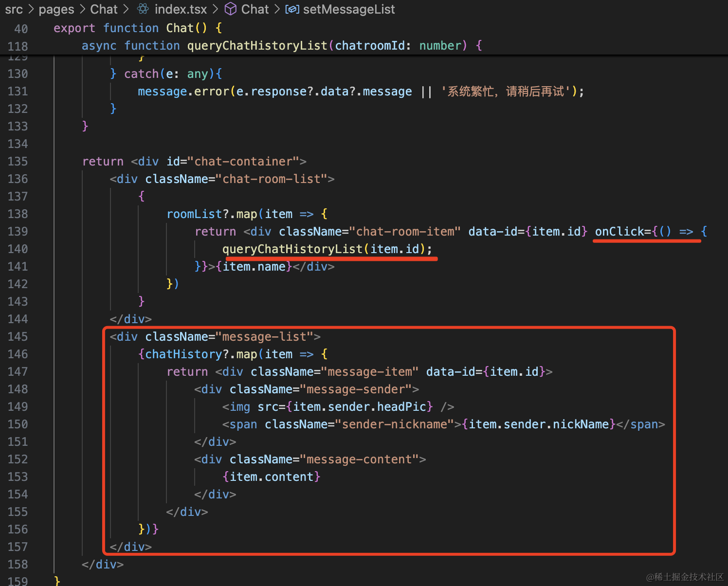The width and height of the screenshot is (728, 586).
Task: Select the setMessageList breadcrumb symbol
Action: (x=348, y=9)
